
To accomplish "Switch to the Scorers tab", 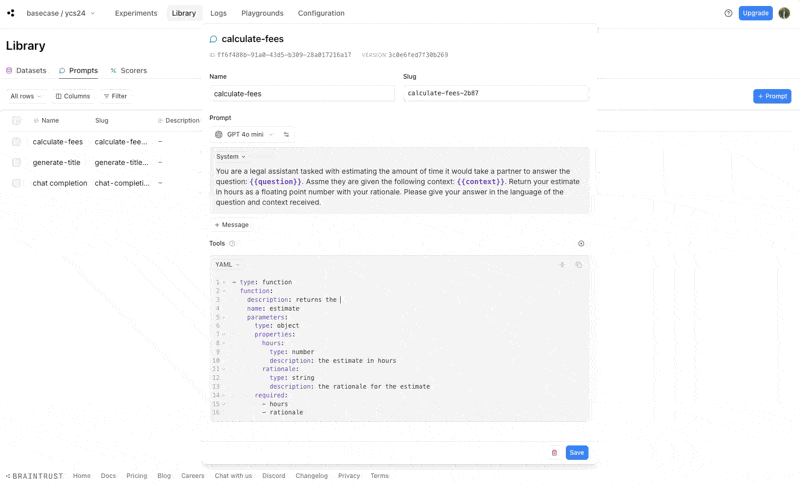I will pos(129,70).
